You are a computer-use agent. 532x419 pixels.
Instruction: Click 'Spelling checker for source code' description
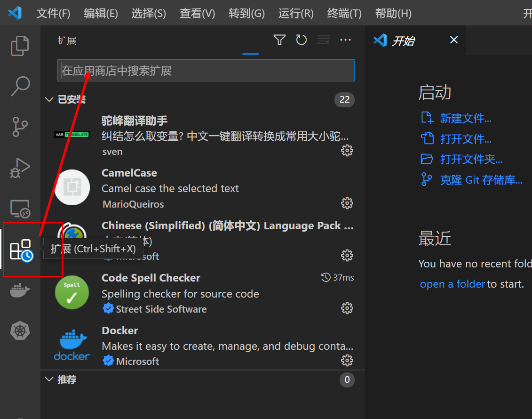click(180, 294)
